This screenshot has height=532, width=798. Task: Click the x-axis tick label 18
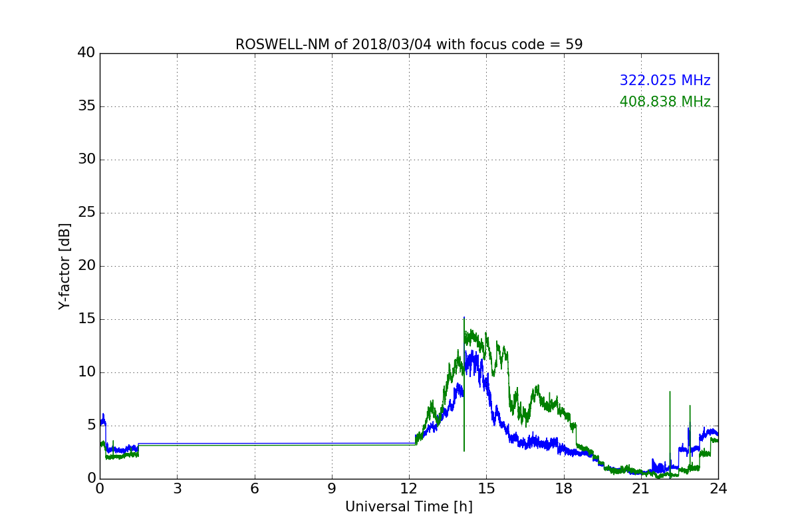(564, 489)
